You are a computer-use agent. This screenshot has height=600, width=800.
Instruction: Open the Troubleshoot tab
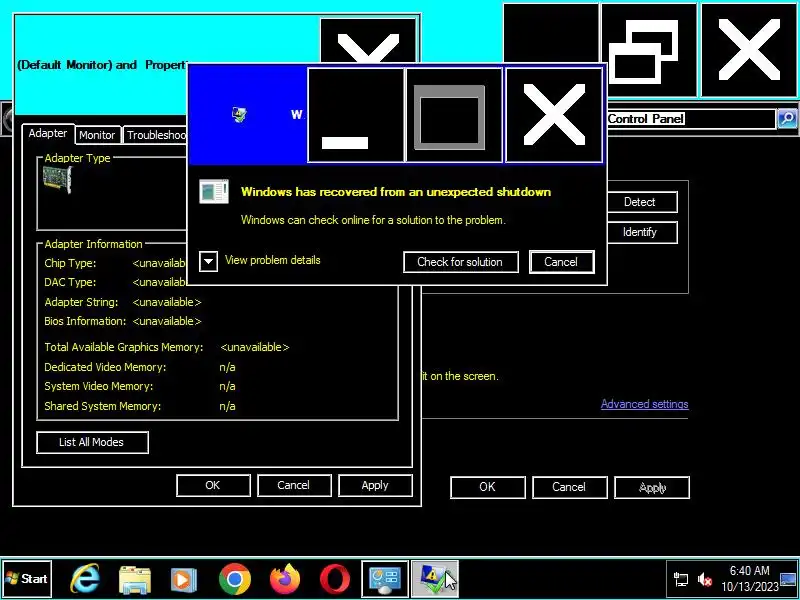[156, 135]
